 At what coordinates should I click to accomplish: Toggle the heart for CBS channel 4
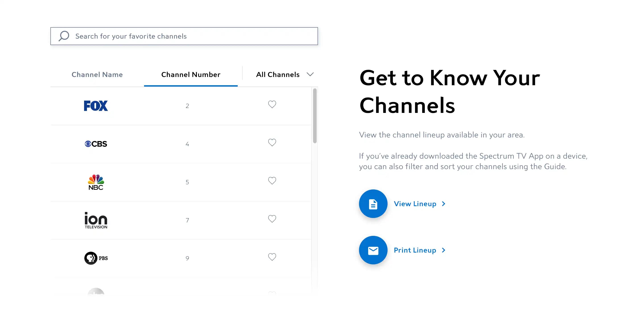click(x=272, y=143)
